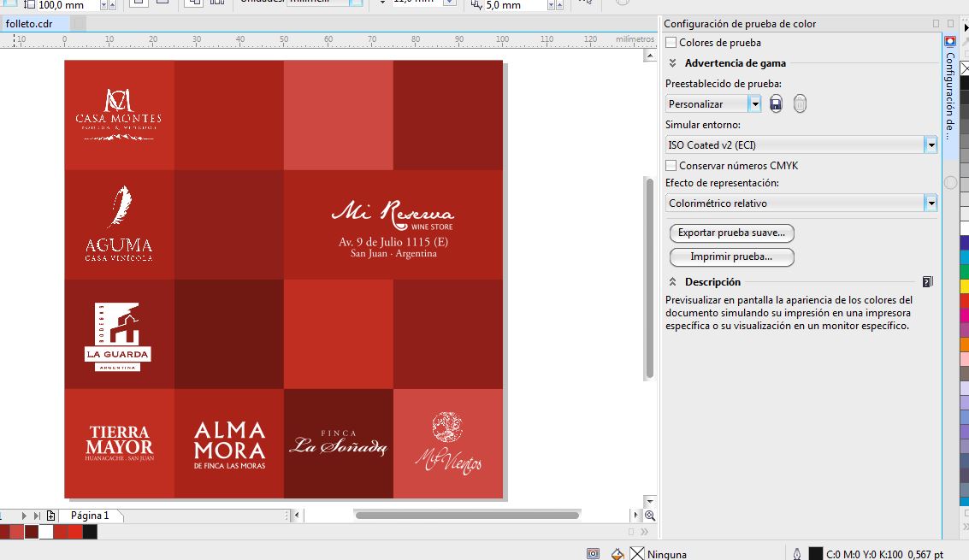The width and height of the screenshot is (969, 560).
Task: Click the docker tab icon for Configuración de prueba
Action: (950, 42)
